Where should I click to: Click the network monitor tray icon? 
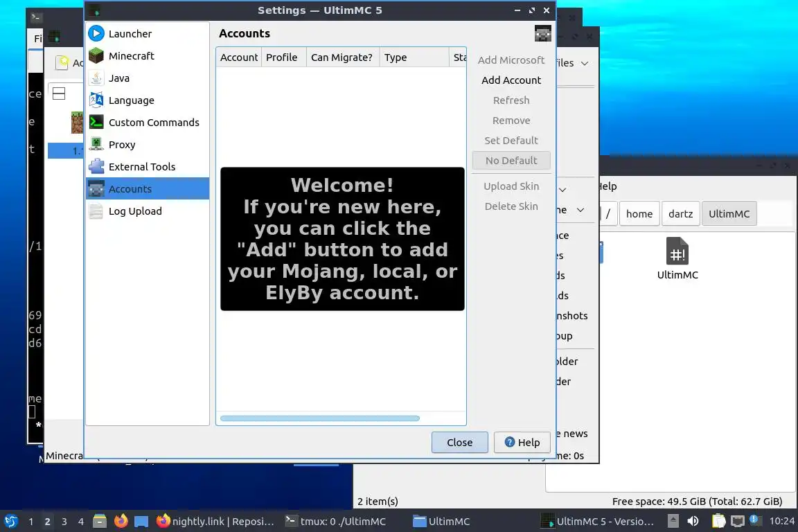coord(737,522)
